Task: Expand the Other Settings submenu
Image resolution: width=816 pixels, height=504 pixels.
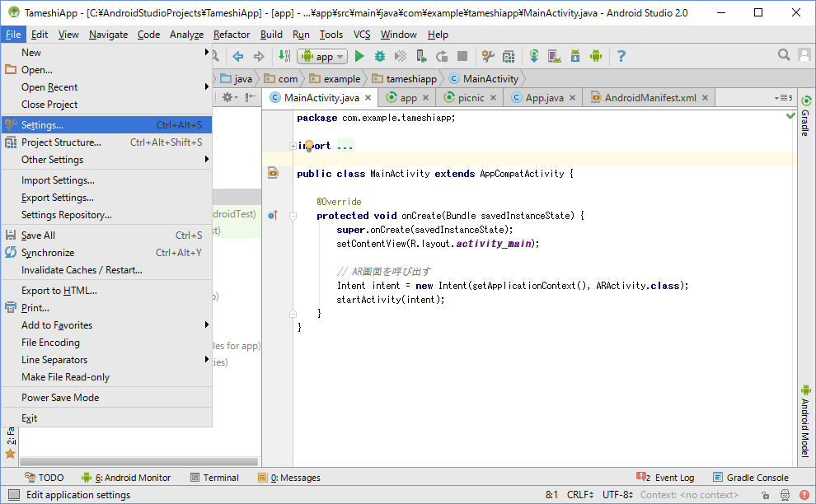Action: tap(106, 160)
